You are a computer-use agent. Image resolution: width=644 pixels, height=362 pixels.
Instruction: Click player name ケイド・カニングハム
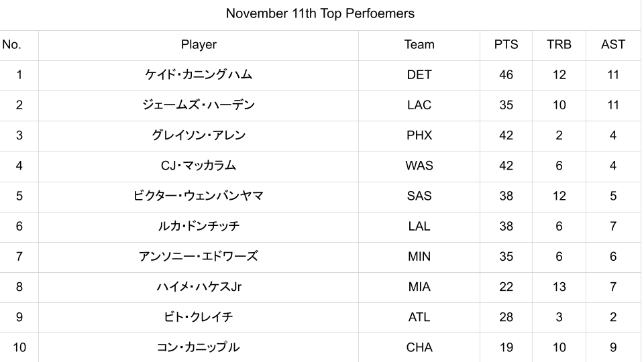pyautogui.click(x=199, y=75)
